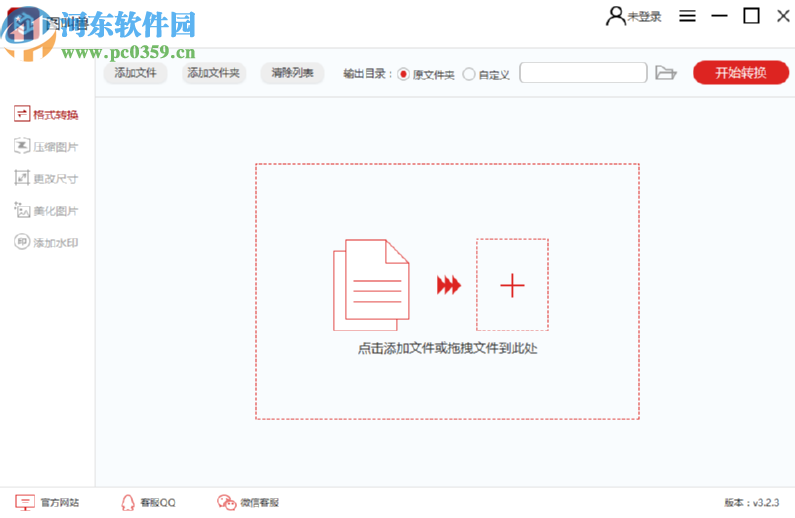795x518 pixels.
Task: Open the 添加水印 watermark section
Action: 46,242
